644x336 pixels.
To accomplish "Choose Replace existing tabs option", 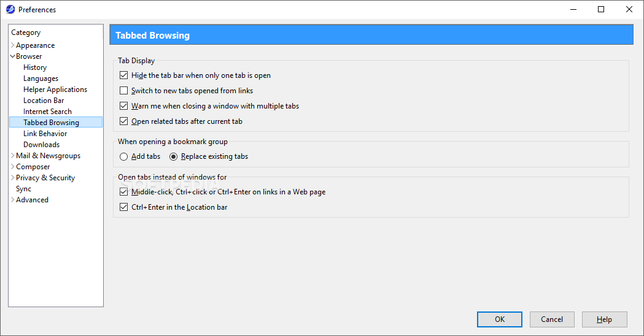I will click(x=174, y=156).
